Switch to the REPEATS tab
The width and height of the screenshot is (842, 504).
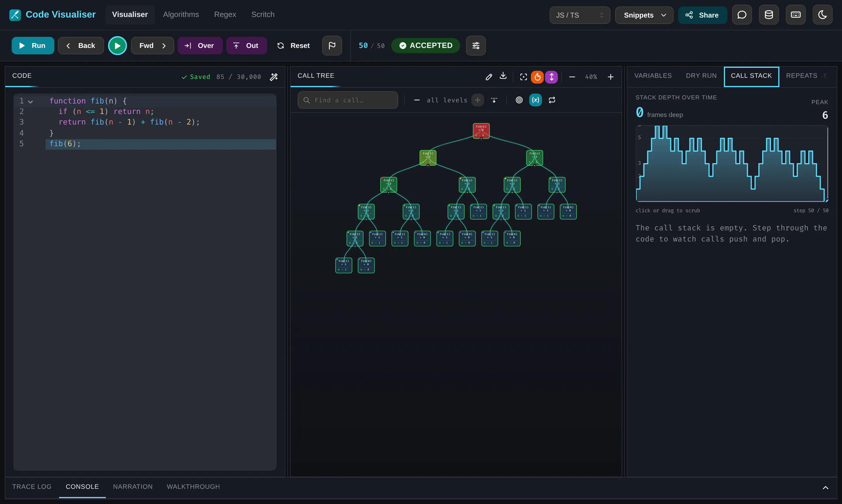[x=802, y=76]
